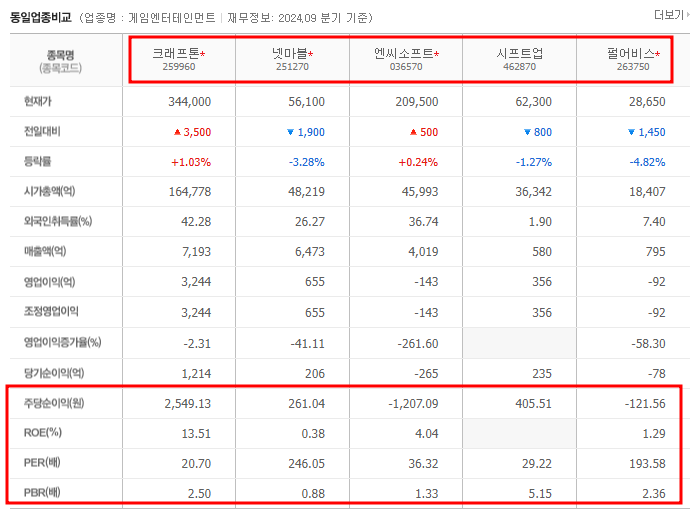Select EPS value -1,207.09
The image size is (696, 517).
(x=413, y=404)
